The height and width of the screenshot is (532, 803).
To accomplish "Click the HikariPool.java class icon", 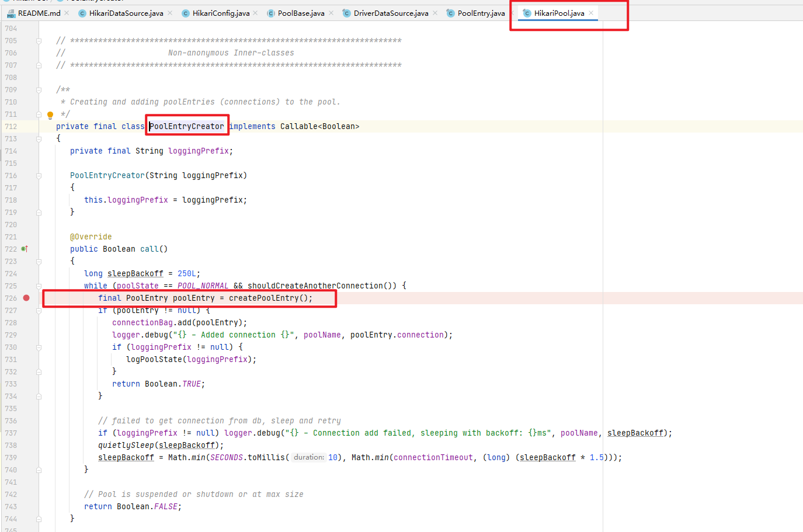I will 527,13.
